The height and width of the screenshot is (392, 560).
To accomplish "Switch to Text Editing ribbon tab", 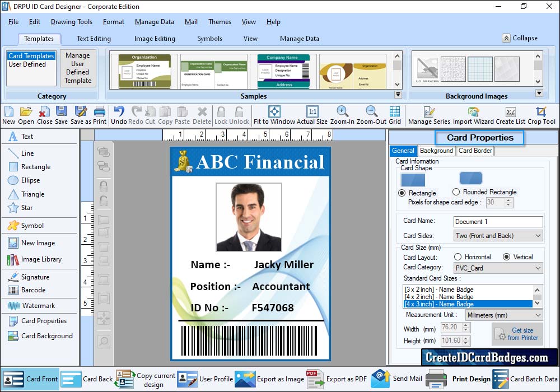I will click(94, 39).
